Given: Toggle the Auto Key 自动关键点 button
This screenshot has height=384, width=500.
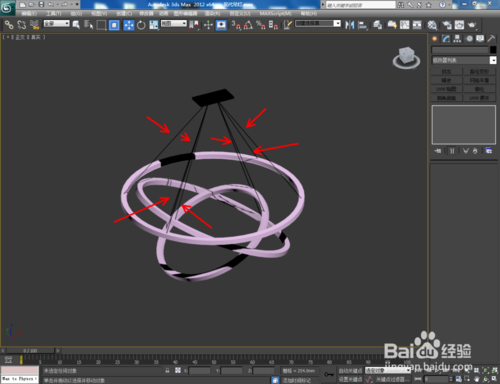Looking at the screenshot, I should [350, 371].
